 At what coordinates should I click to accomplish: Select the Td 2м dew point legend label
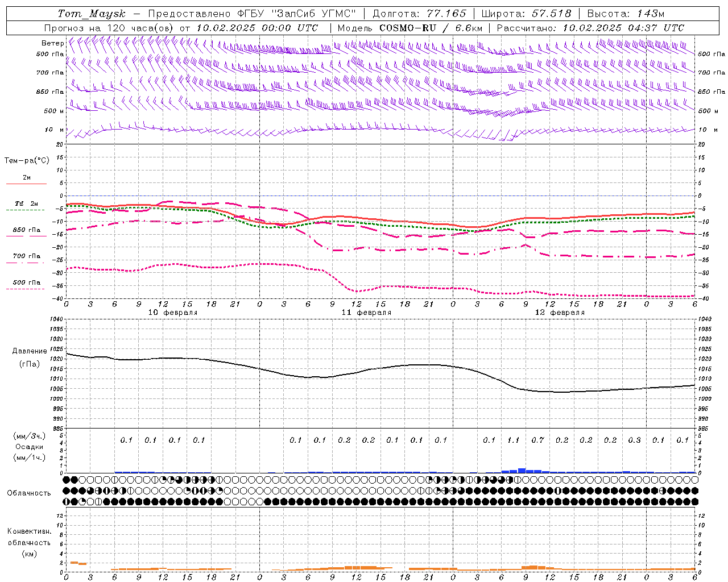27,203
